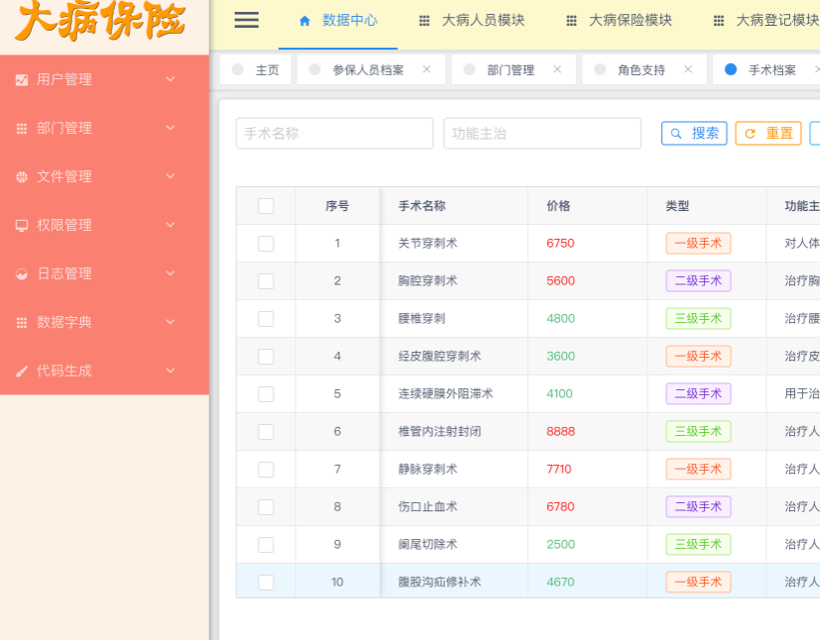The image size is (820, 640).
Task: Close the 角色支持 tab
Action: tap(688, 69)
